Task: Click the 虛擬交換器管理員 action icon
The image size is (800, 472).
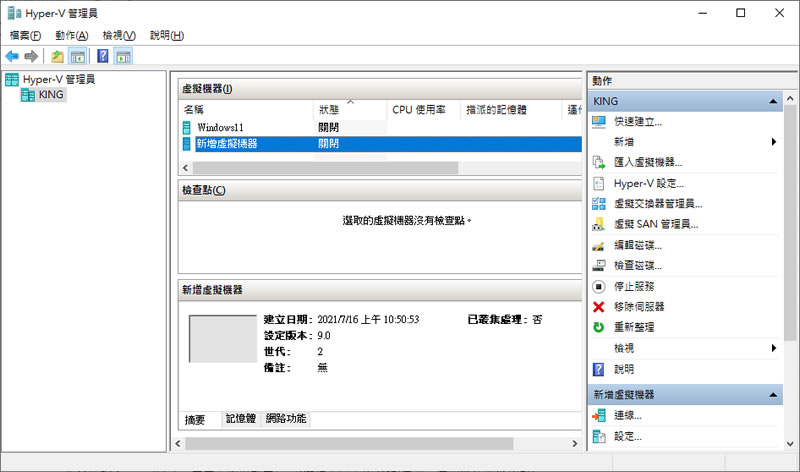Action: coord(599,204)
